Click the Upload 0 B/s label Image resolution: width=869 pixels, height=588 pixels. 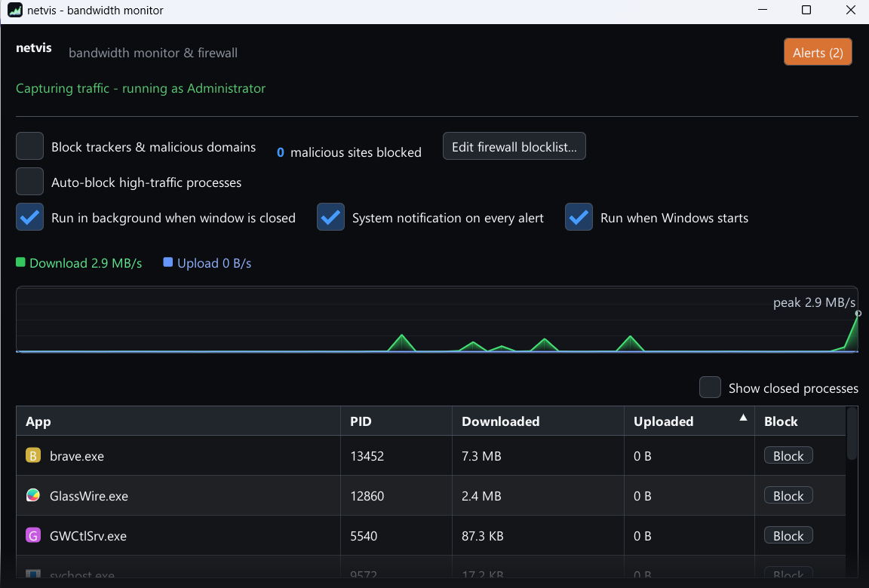click(x=214, y=263)
